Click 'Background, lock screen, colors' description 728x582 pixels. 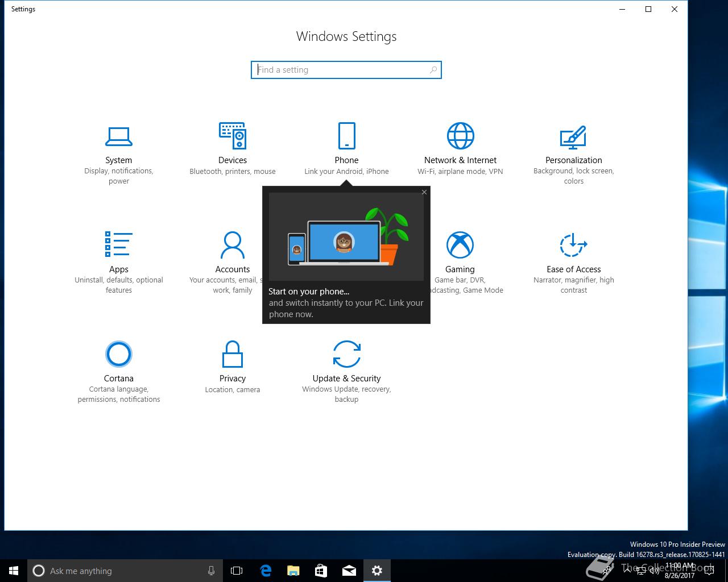click(573, 176)
